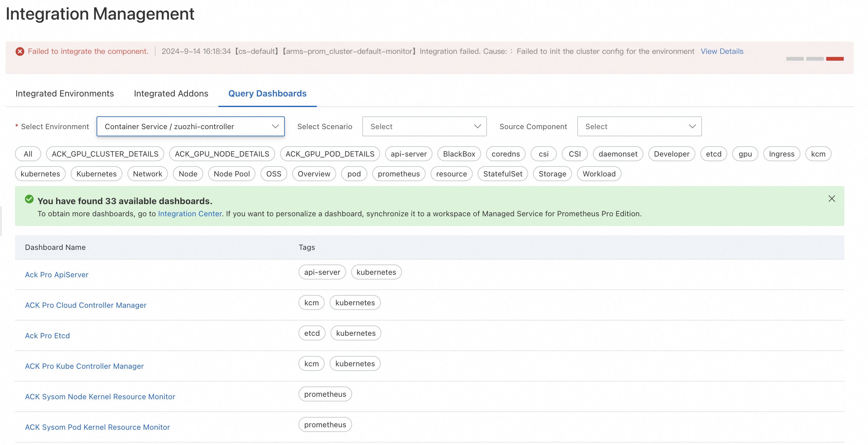Viewport: 868px width, 445px height.
Task: Open the Source Component dropdown
Action: [x=639, y=127]
